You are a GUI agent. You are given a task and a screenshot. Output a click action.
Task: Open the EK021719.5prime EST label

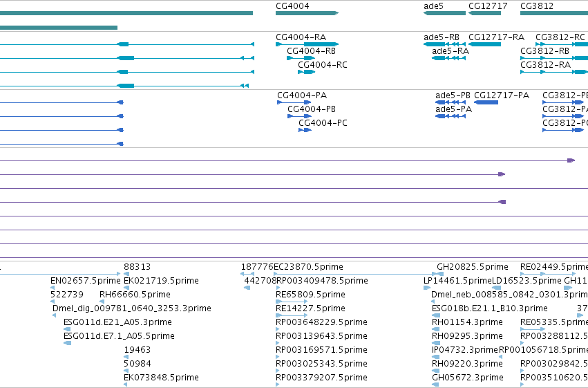(x=161, y=281)
